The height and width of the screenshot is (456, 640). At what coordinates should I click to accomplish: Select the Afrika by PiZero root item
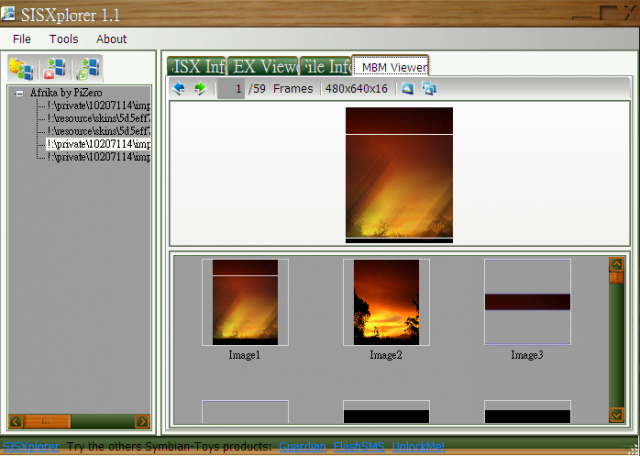coord(66,93)
